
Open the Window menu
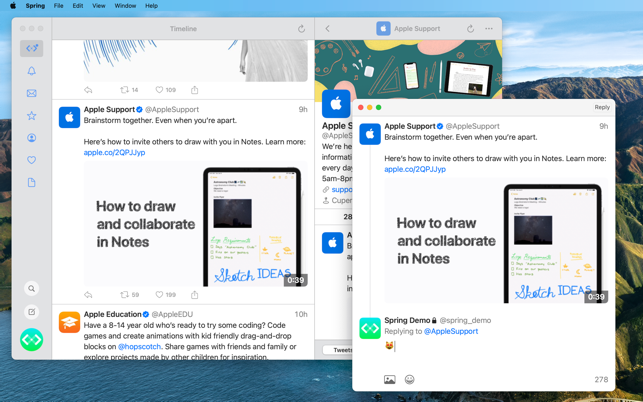125,6
